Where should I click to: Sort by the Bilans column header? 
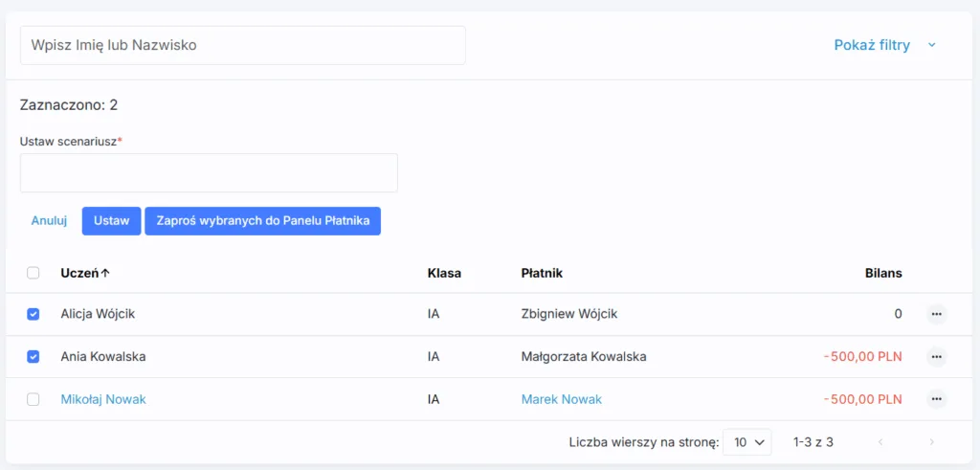pos(882,273)
